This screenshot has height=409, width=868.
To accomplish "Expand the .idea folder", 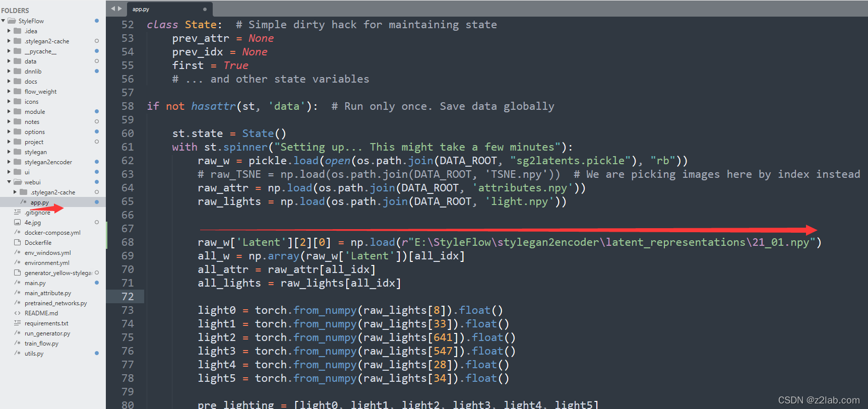I will coord(9,31).
